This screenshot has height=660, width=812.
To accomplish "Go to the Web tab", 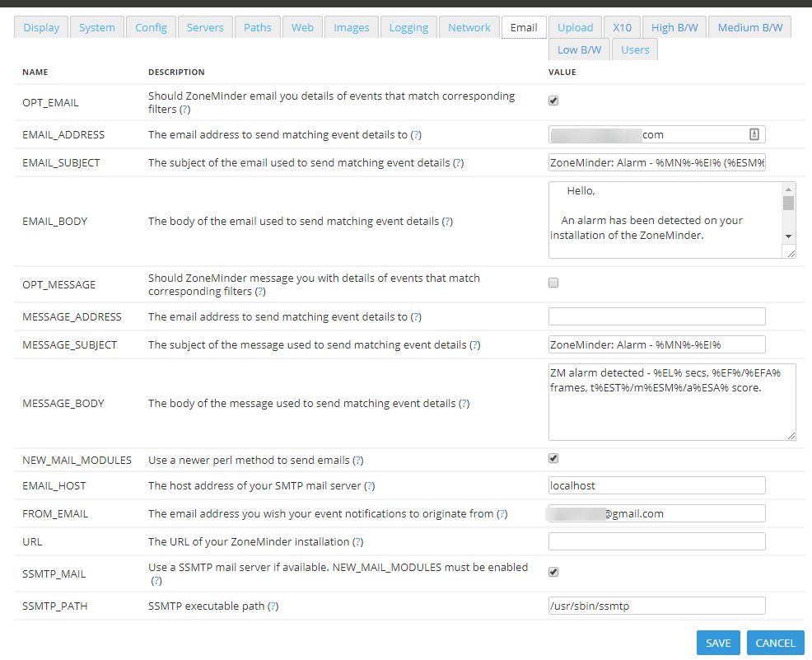I will tap(302, 27).
